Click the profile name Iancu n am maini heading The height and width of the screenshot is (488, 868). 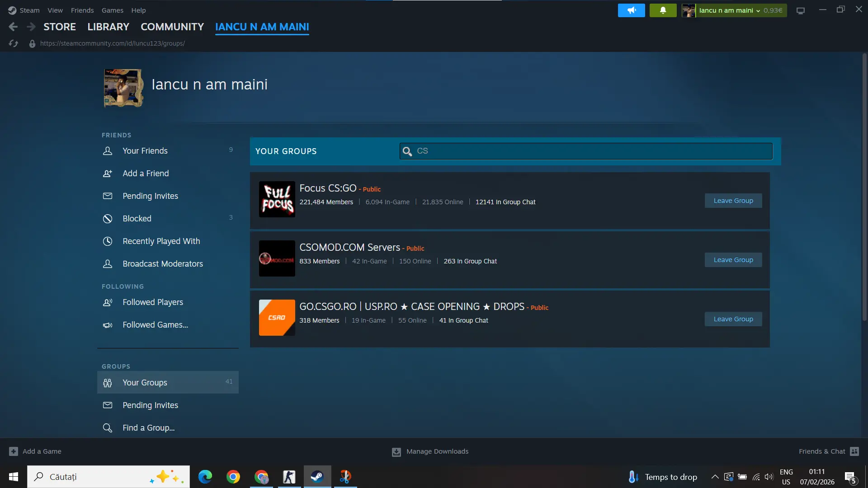209,84
